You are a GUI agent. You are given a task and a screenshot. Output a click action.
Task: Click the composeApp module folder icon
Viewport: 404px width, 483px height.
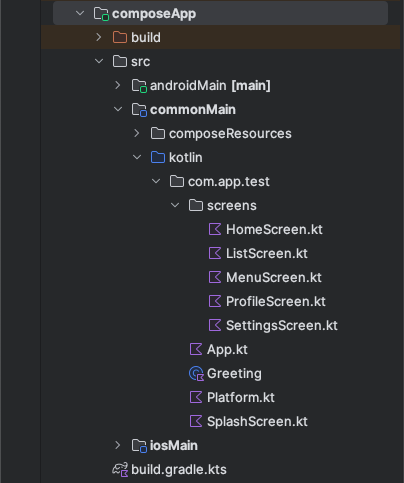pyautogui.click(x=101, y=14)
